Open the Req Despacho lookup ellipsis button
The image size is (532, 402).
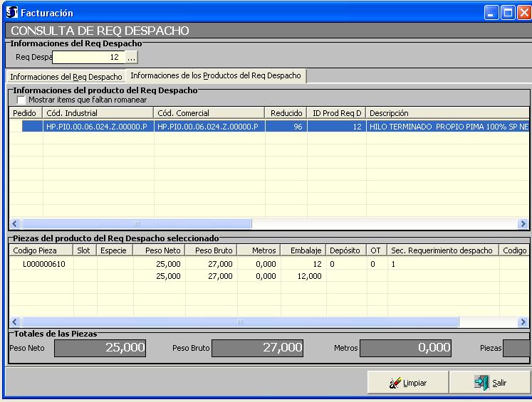coord(131,57)
